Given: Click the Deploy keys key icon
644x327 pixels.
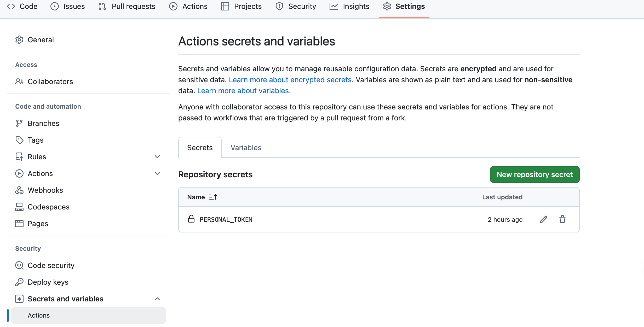Looking at the screenshot, I should 19,282.
